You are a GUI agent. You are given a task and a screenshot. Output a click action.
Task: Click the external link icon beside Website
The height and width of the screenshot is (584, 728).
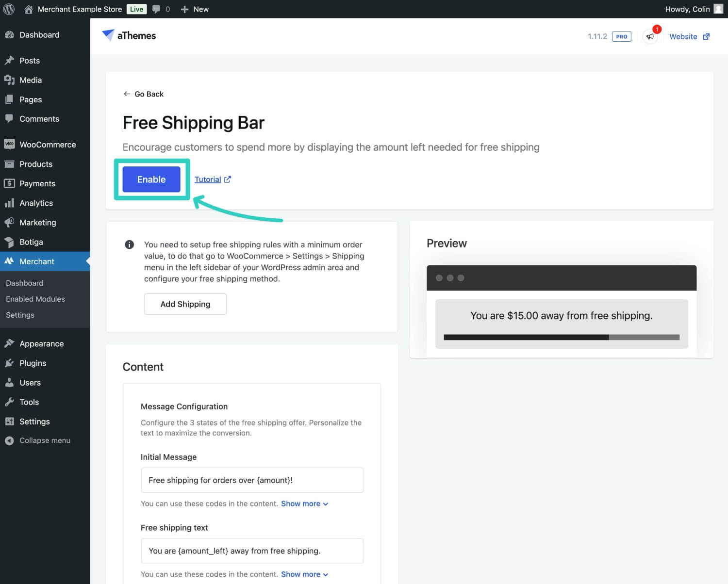tap(706, 36)
